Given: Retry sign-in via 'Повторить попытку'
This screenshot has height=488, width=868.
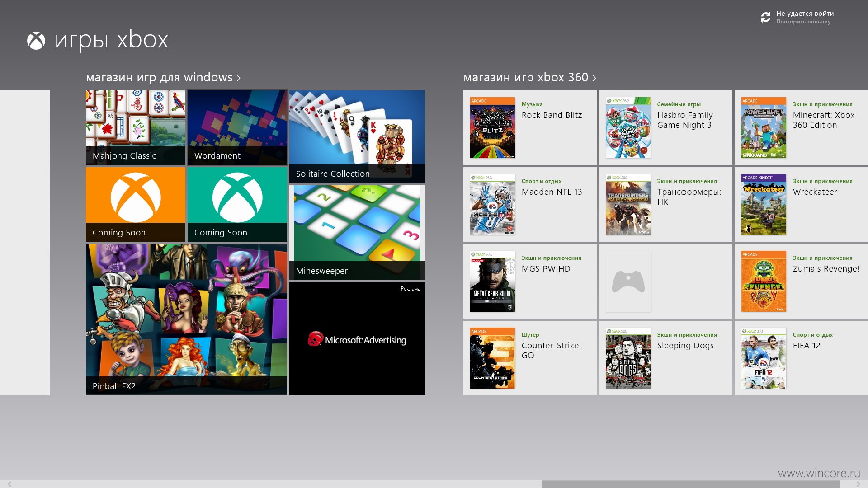Looking at the screenshot, I should (803, 22).
